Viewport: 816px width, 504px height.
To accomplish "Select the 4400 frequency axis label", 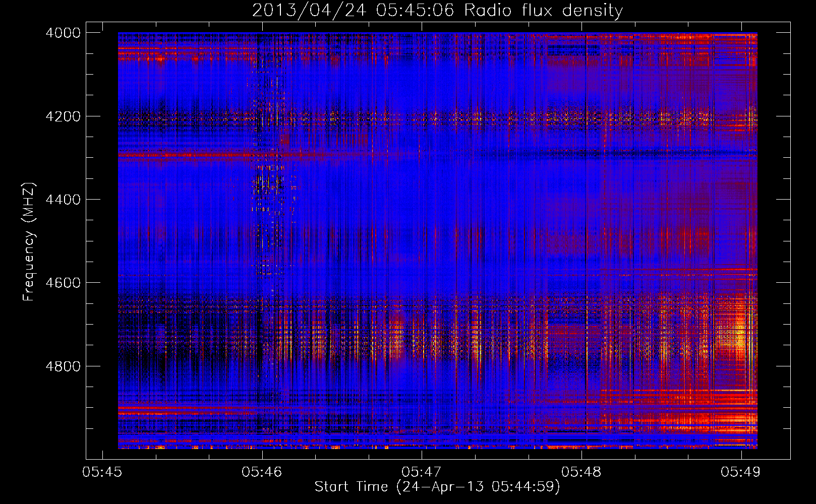I will coord(63,200).
